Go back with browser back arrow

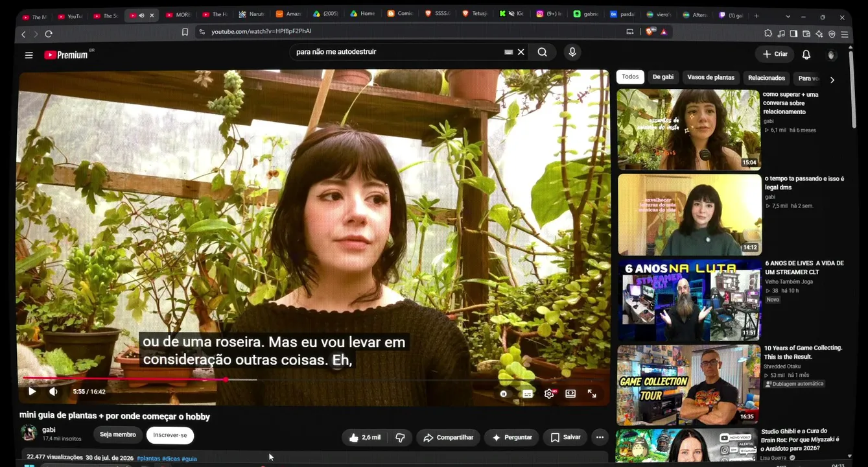click(x=23, y=34)
